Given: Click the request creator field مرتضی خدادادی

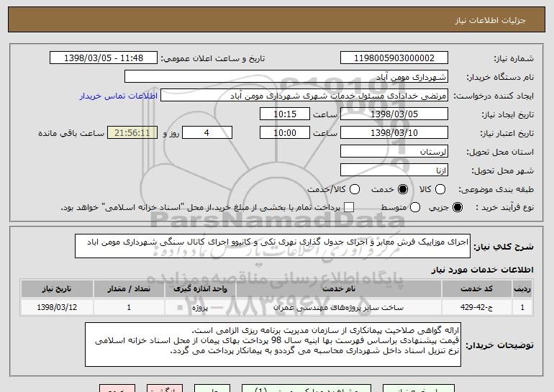Looking at the screenshot, I should point(304,96).
